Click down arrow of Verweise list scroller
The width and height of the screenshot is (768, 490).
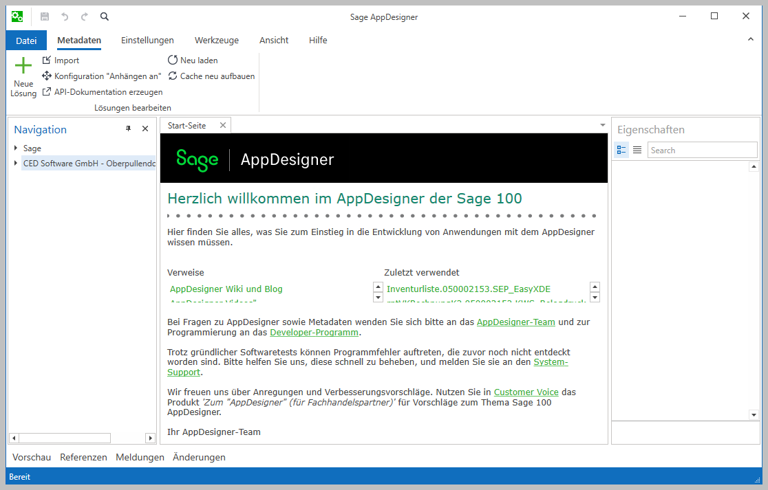[378, 297]
